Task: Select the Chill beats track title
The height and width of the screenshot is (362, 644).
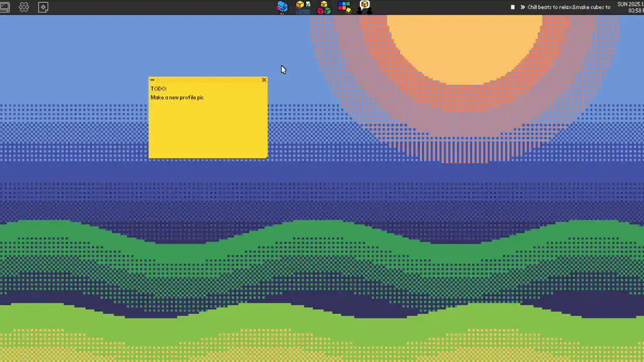Action: 569,7
